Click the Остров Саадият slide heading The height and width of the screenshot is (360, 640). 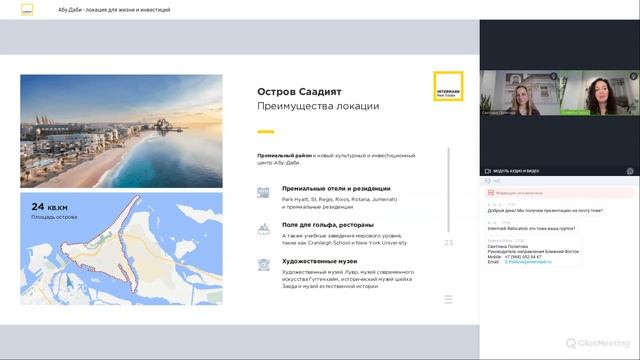(299, 92)
